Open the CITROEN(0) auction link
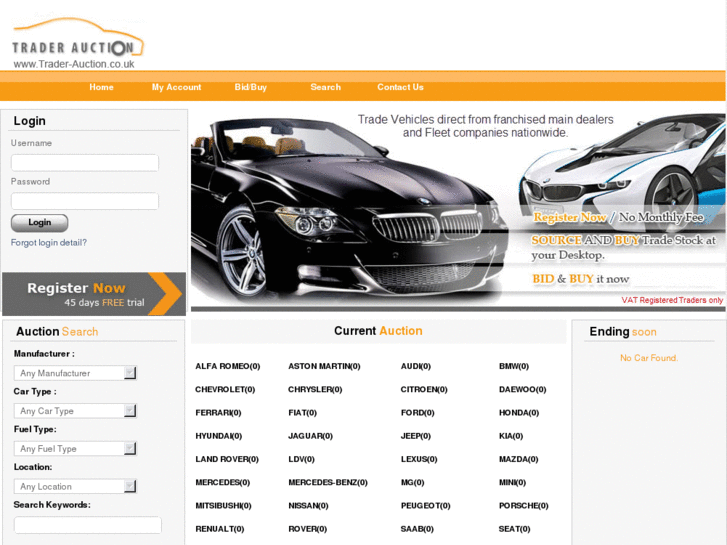Image resolution: width=727 pixels, height=545 pixels. (x=424, y=390)
